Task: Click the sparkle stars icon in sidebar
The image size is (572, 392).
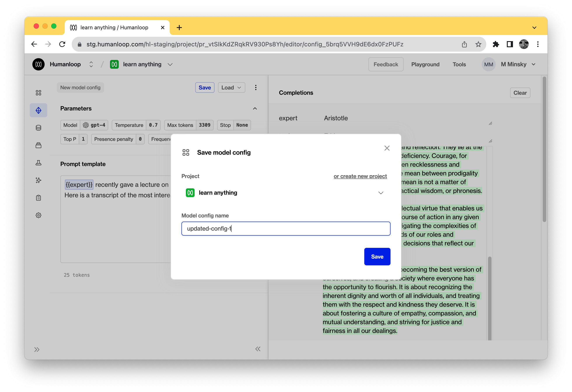Action: (38, 180)
